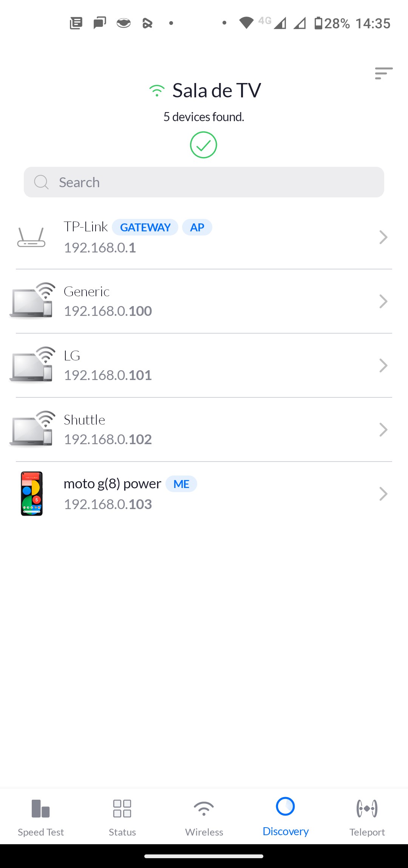
Task: Expand moto g(8) power details chevron
Action: (383, 494)
